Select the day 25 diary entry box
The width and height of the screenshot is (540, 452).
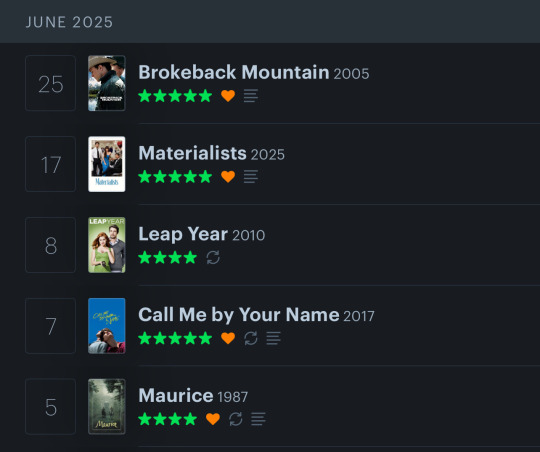[51, 83]
